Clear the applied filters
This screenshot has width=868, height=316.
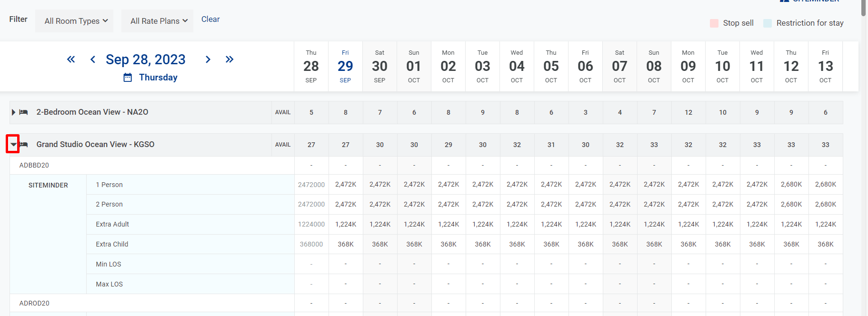pyautogui.click(x=210, y=19)
